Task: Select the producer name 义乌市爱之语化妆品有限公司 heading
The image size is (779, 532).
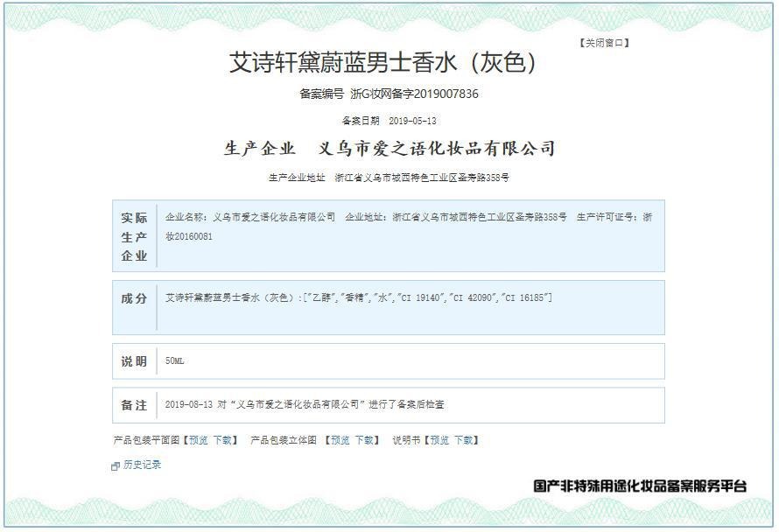Action: pos(437,148)
